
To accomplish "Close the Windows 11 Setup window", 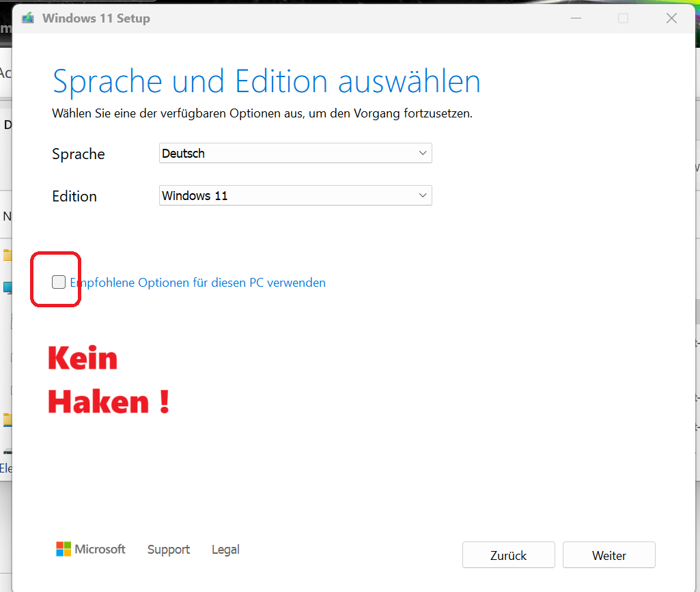I will click(x=671, y=18).
